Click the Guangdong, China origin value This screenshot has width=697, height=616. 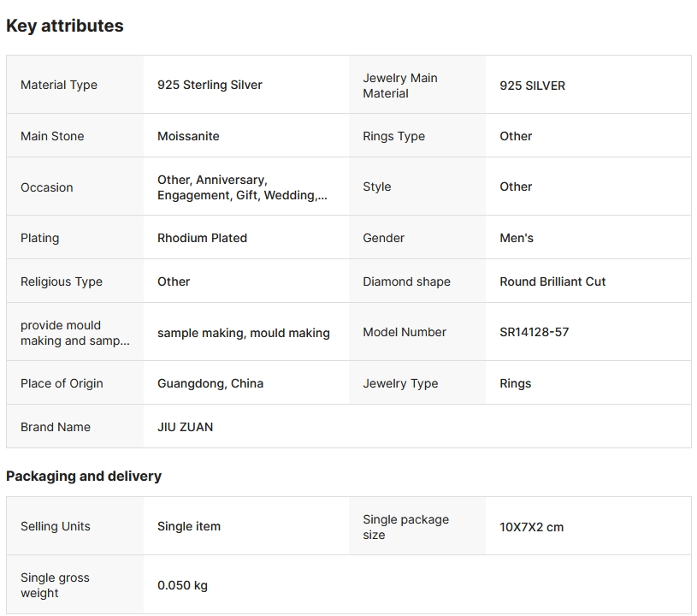210,383
